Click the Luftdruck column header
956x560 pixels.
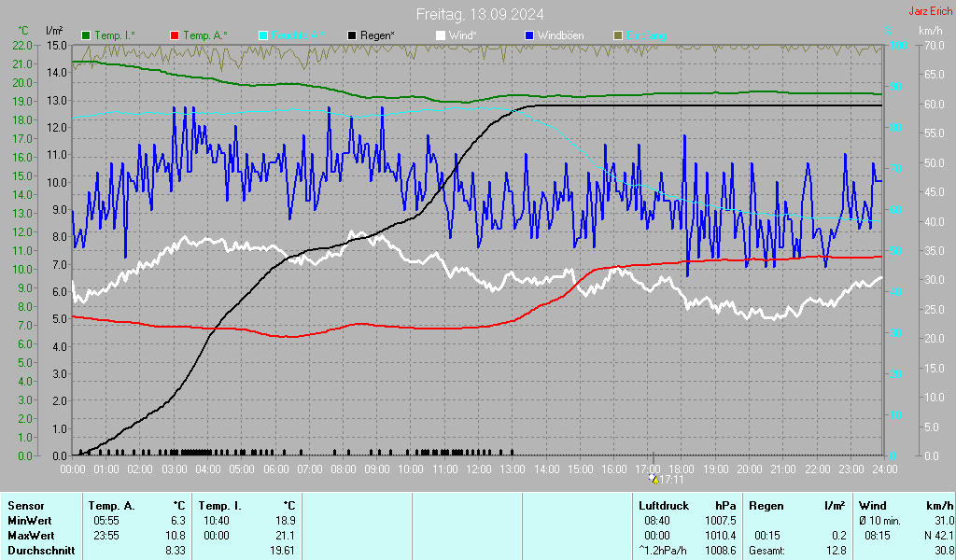[664, 506]
